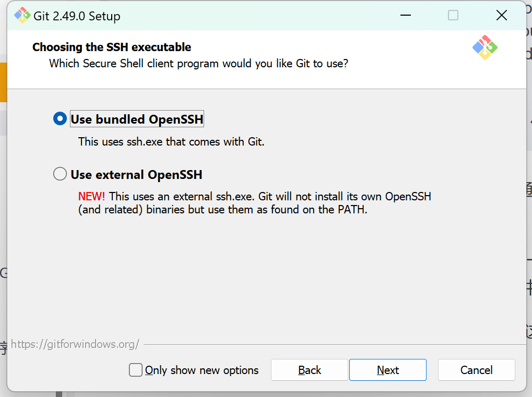The width and height of the screenshot is (532, 397).
Task: Click the bundled ssh.exe description text
Action: (171, 141)
